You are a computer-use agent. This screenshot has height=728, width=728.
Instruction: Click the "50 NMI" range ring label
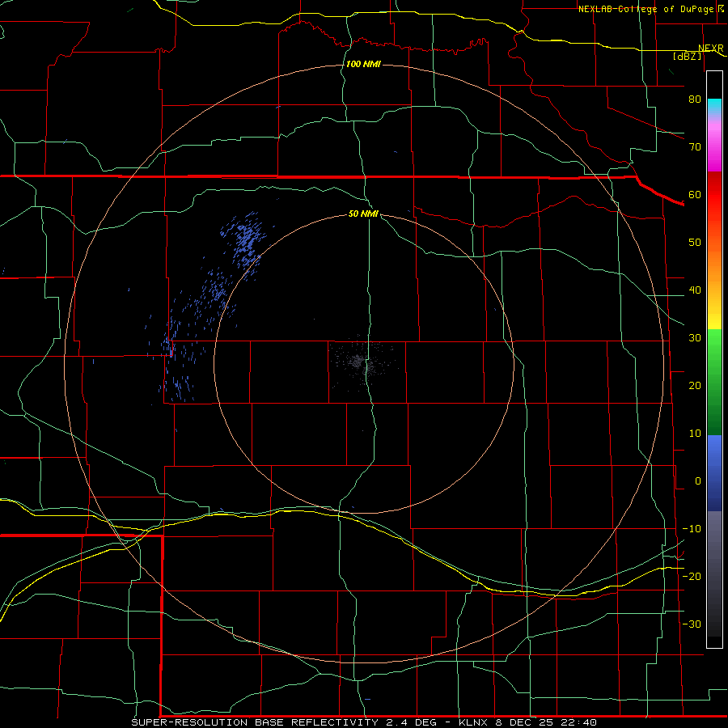pos(363,214)
